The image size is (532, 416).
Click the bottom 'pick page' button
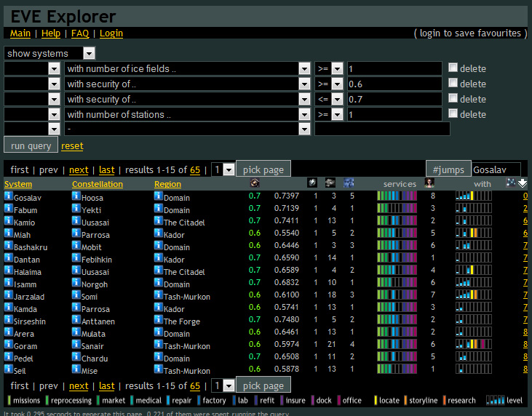click(263, 385)
